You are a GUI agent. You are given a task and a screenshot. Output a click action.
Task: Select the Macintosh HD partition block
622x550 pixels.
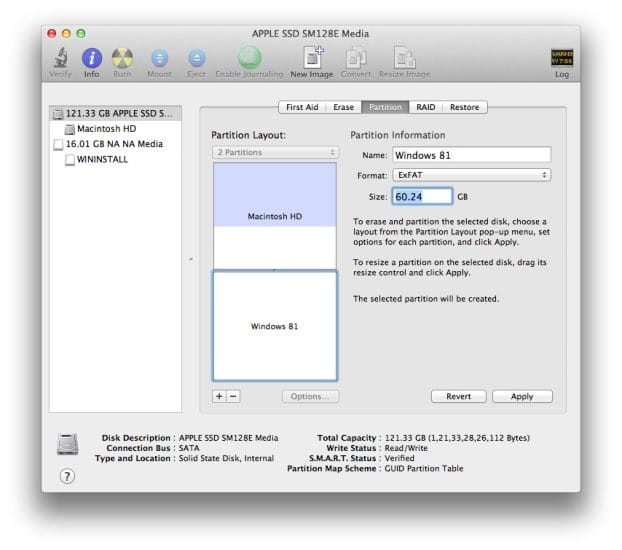(275, 216)
